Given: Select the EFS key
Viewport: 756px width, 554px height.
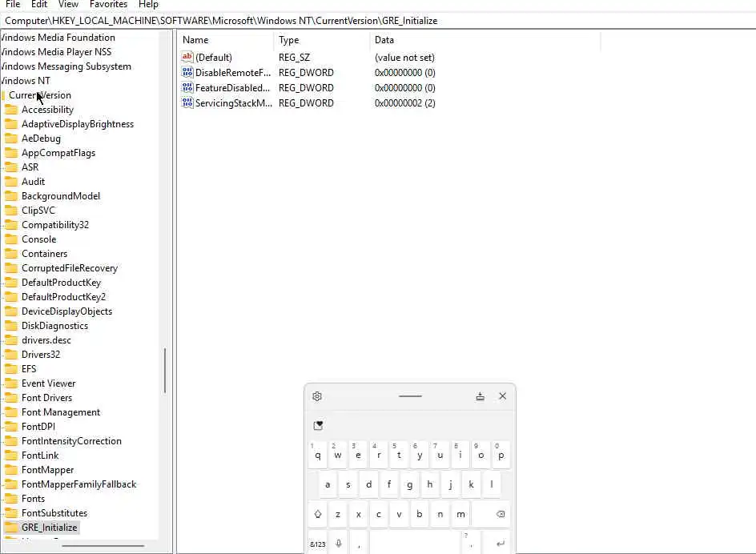Looking at the screenshot, I should click(x=29, y=369).
